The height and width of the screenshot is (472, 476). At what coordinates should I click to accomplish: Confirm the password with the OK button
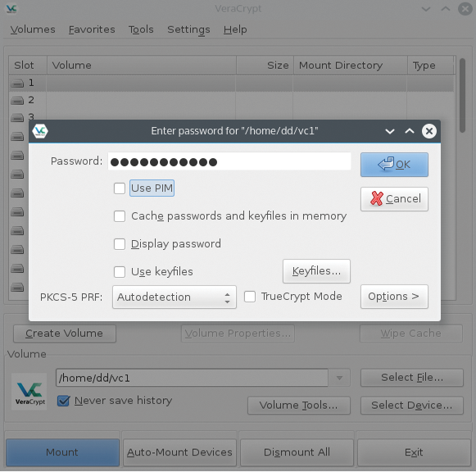pyautogui.click(x=394, y=165)
